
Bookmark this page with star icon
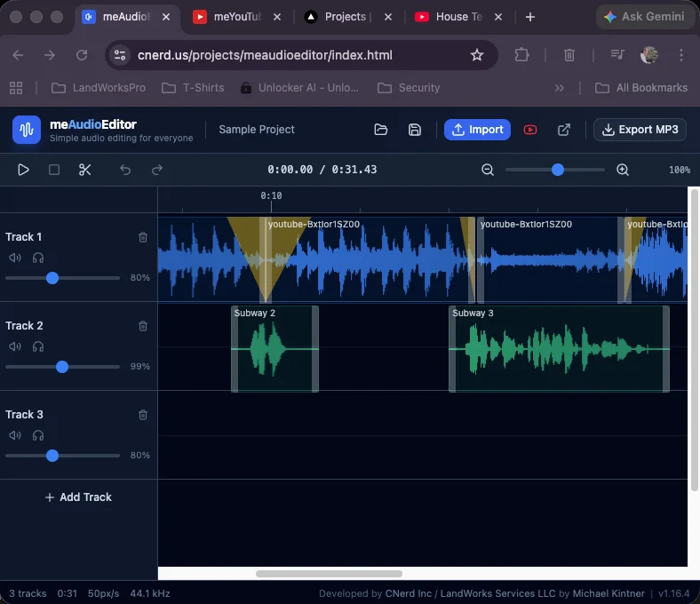pos(477,55)
